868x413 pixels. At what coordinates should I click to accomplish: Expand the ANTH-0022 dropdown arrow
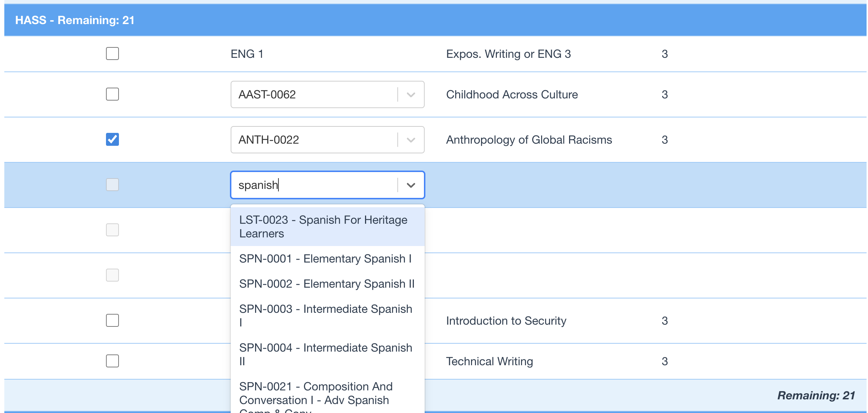(x=411, y=140)
